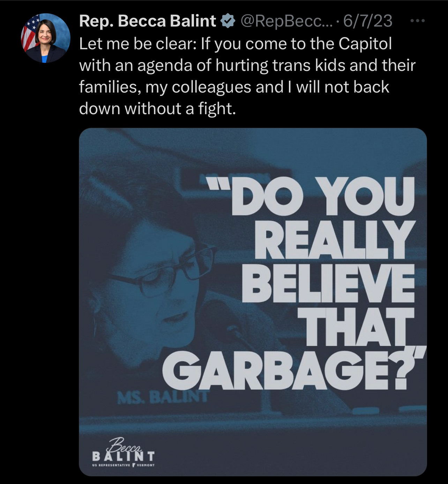Image resolution: width=448 pixels, height=484 pixels.
Task: Open the Rep. Becca Balint display name
Action: (148, 21)
